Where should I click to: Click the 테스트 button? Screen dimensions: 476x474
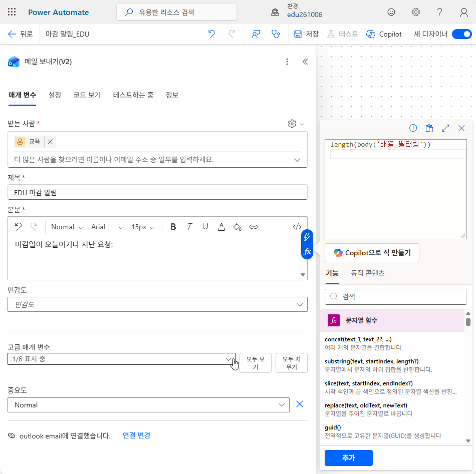(x=342, y=34)
